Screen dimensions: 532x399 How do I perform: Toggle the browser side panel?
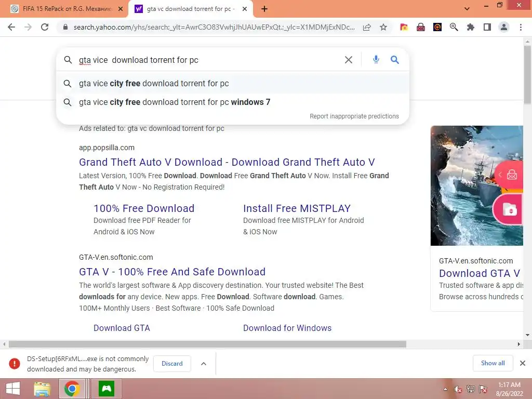pos(487,27)
